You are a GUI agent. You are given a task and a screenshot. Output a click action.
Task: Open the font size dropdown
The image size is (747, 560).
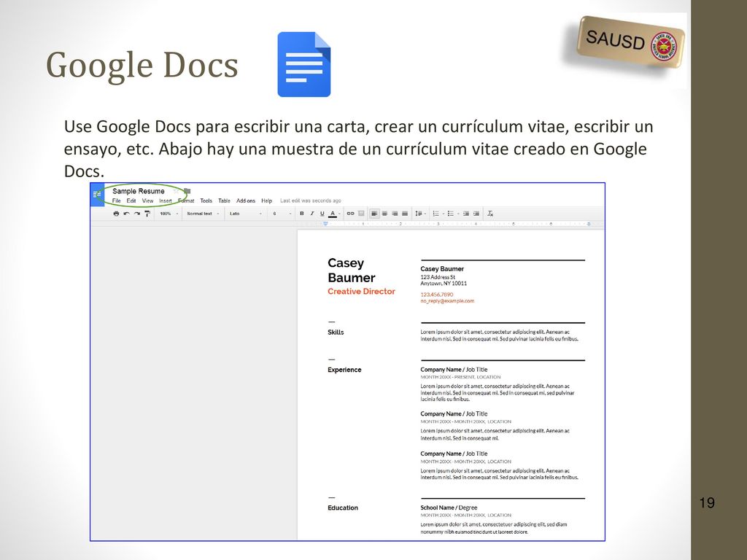pyautogui.click(x=282, y=214)
